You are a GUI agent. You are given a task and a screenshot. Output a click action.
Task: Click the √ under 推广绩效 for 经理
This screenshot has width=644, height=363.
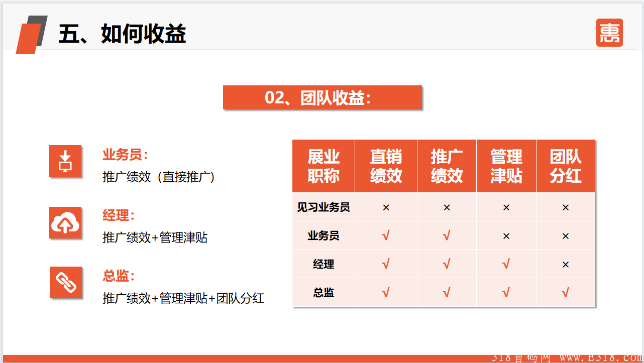point(447,264)
